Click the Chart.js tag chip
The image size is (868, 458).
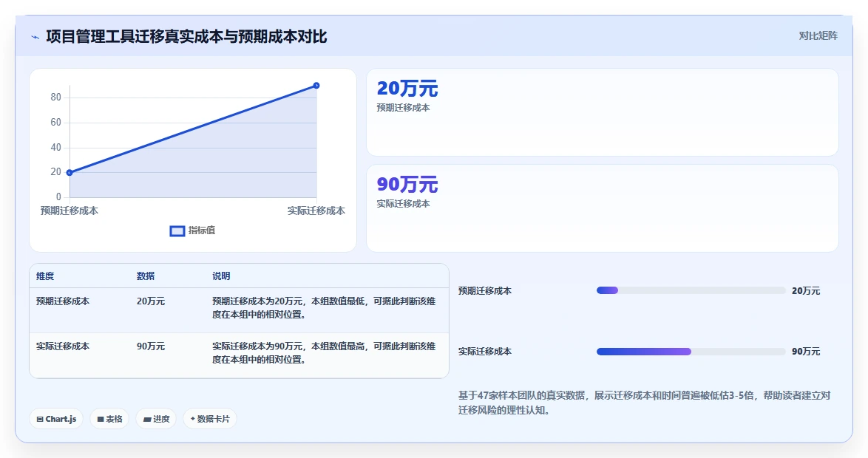point(56,419)
